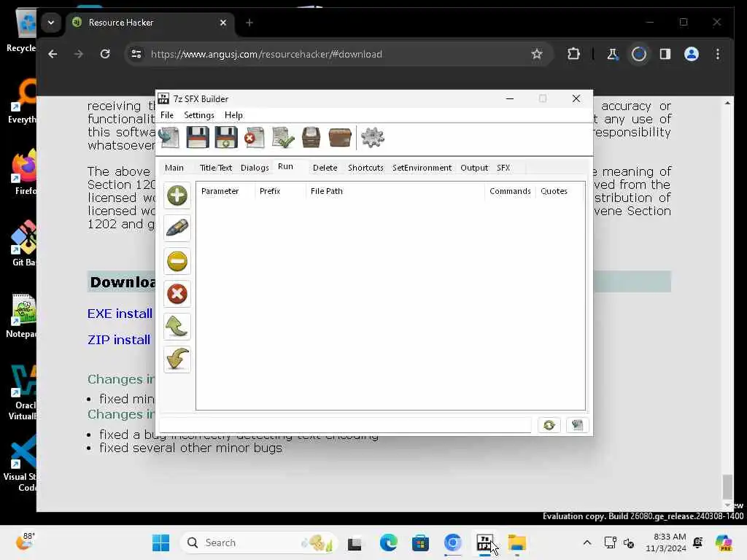The width and height of the screenshot is (747, 560).
Task: Open a new Chrome tab with plus
Action: pos(249,23)
